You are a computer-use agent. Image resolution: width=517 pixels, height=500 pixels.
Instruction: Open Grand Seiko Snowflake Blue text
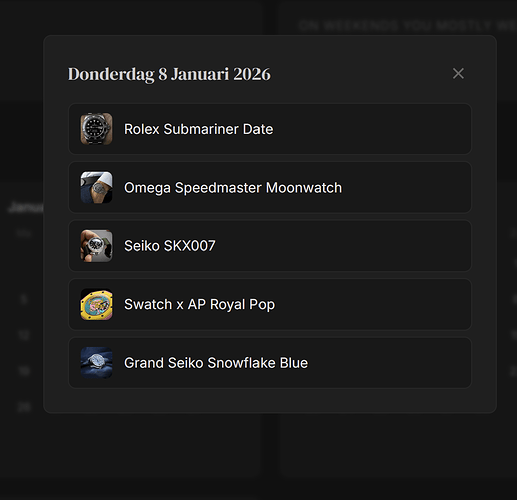216,363
